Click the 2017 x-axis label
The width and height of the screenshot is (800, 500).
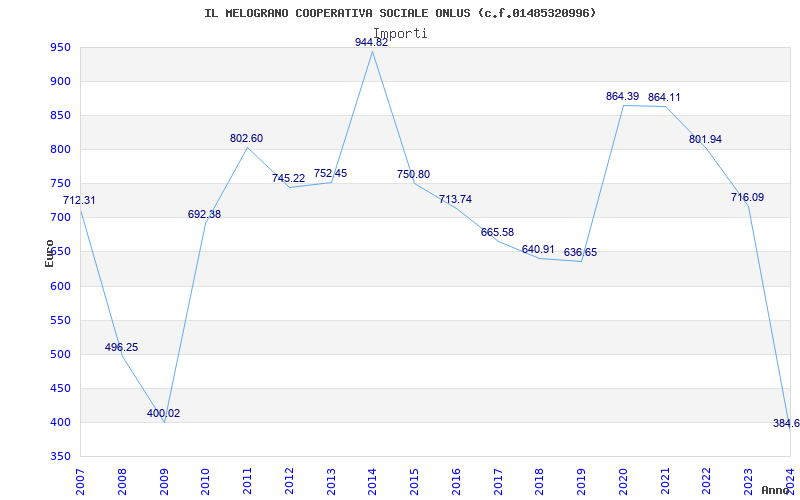click(x=498, y=482)
